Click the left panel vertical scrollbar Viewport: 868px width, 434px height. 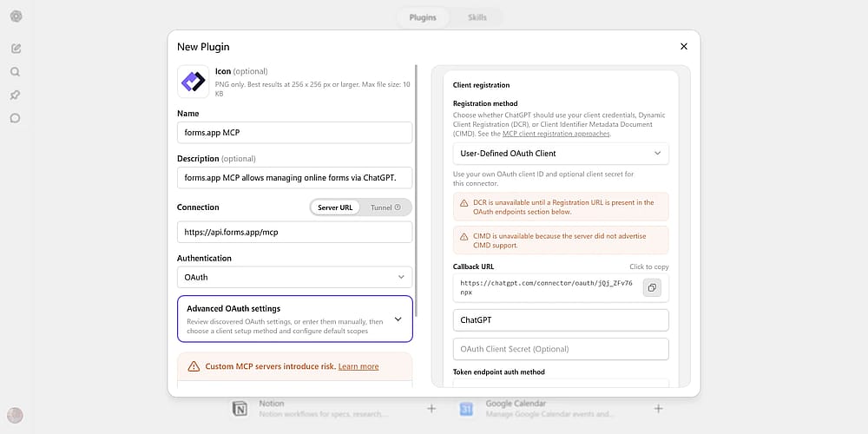click(417, 191)
